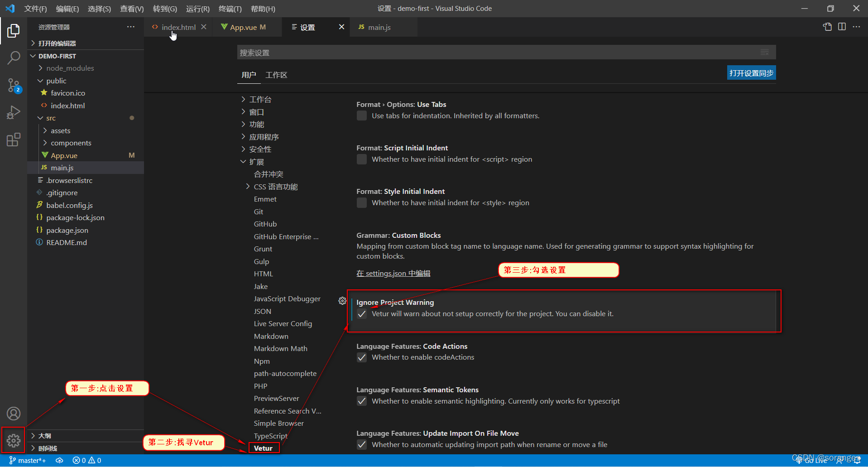Viewport: 868px width, 467px height.
Task: Open the Extensions view
Action: point(14,139)
